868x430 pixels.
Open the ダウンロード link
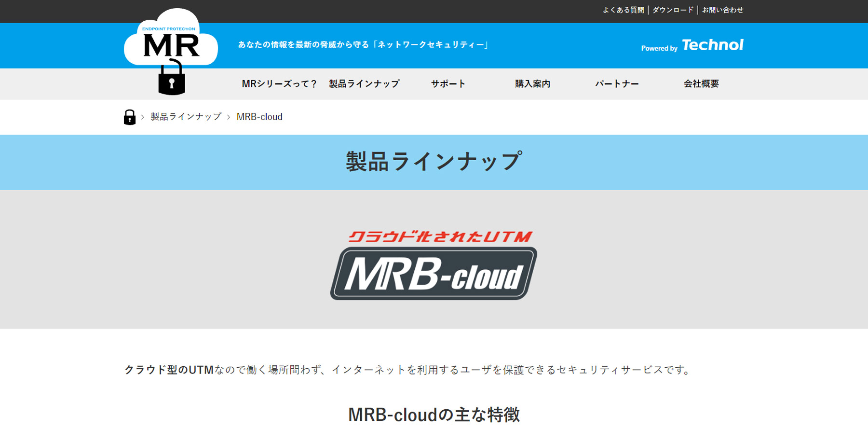click(x=673, y=10)
